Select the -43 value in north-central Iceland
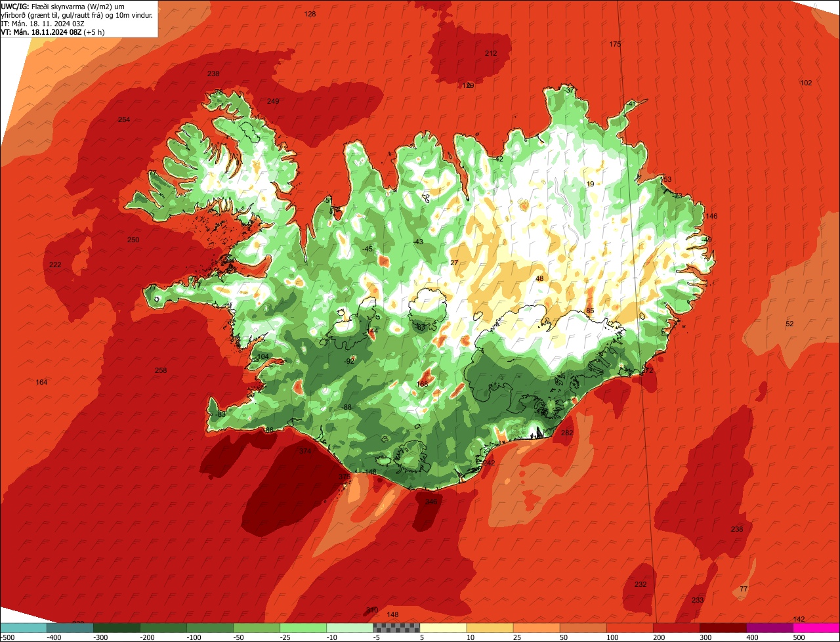The width and height of the screenshot is (840, 642). (418, 242)
